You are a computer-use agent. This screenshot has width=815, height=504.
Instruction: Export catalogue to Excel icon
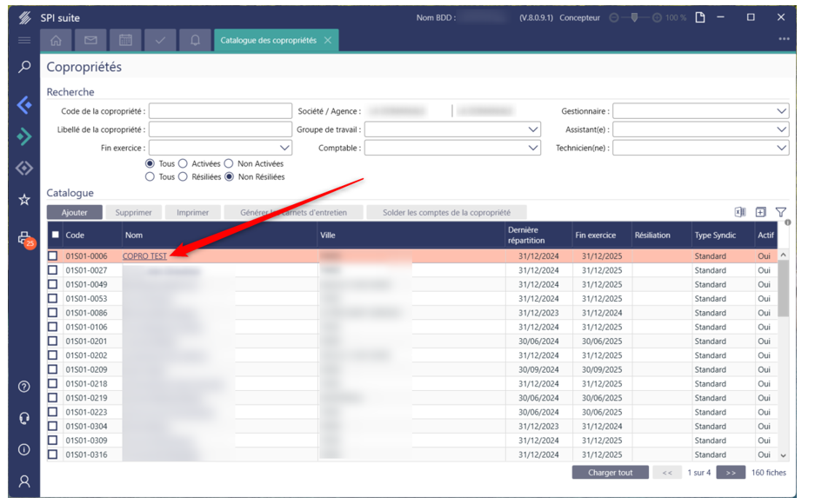[x=739, y=212]
